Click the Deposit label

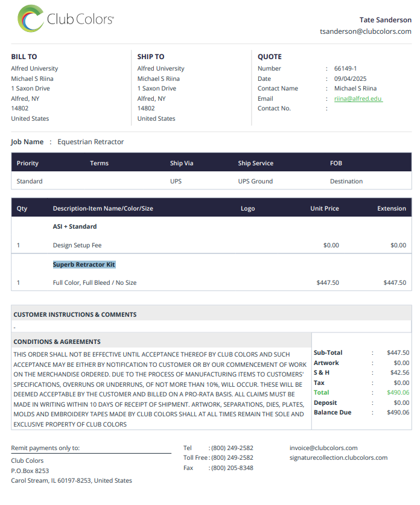coord(325,402)
